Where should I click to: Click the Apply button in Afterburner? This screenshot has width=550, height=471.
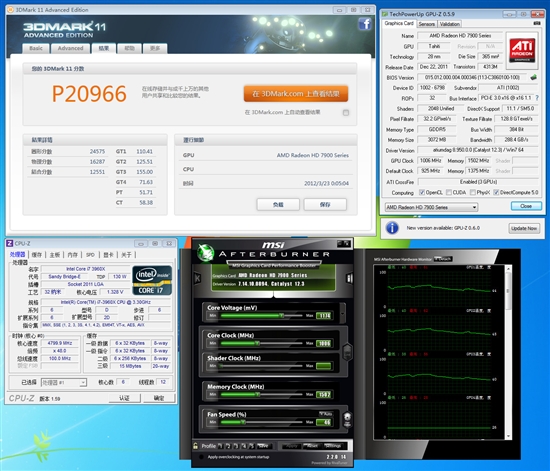coord(292,446)
